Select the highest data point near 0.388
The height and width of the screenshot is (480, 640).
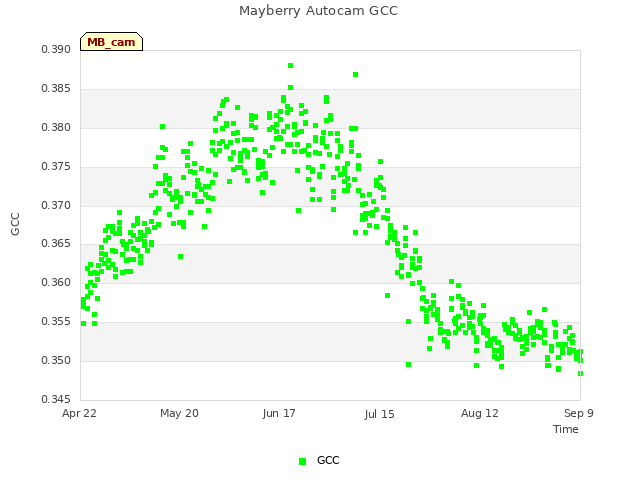pyautogui.click(x=291, y=66)
